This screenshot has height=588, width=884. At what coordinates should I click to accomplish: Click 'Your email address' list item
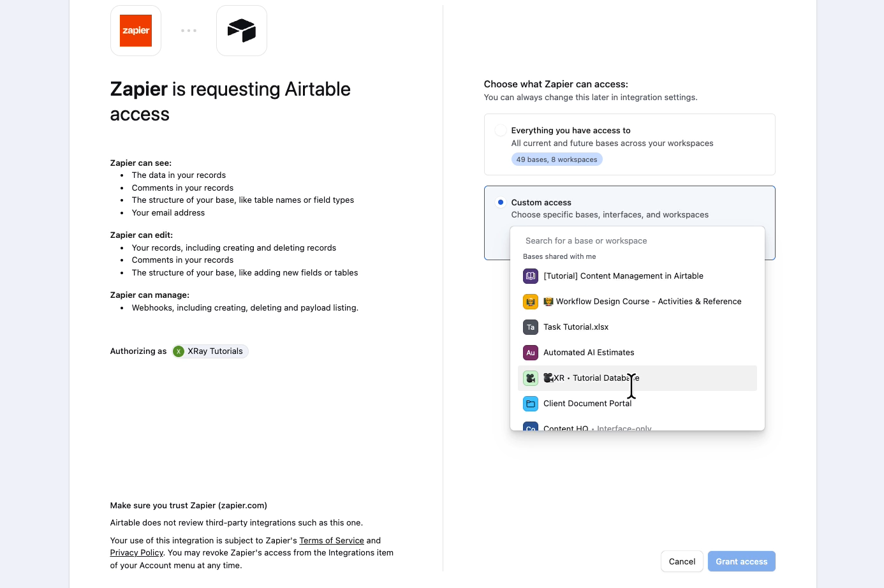pos(168,213)
